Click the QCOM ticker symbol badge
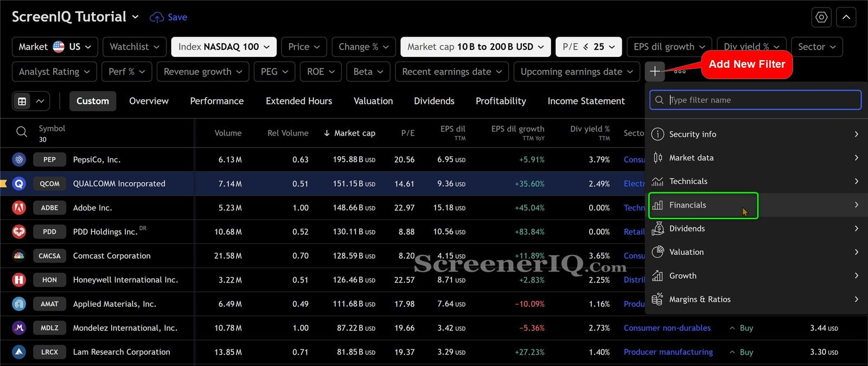This screenshot has height=366, width=868. pyautogui.click(x=49, y=184)
